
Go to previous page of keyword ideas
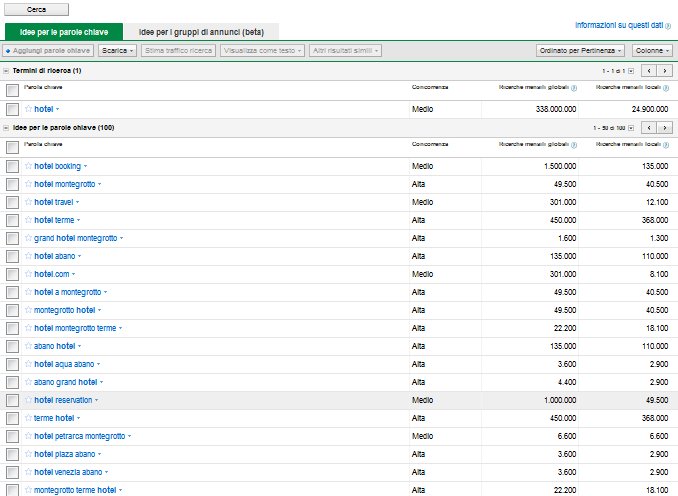click(649, 128)
